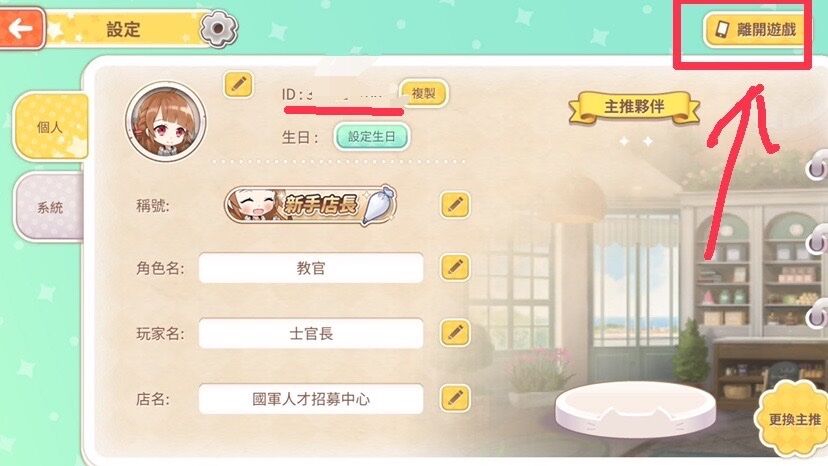Edit 玩家名 using its pencil icon
Viewport: 828px width, 466px height.
[455, 333]
